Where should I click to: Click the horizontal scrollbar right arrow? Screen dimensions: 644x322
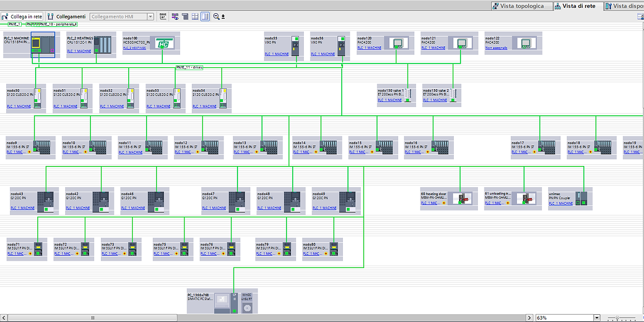click(x=529, y=318)
